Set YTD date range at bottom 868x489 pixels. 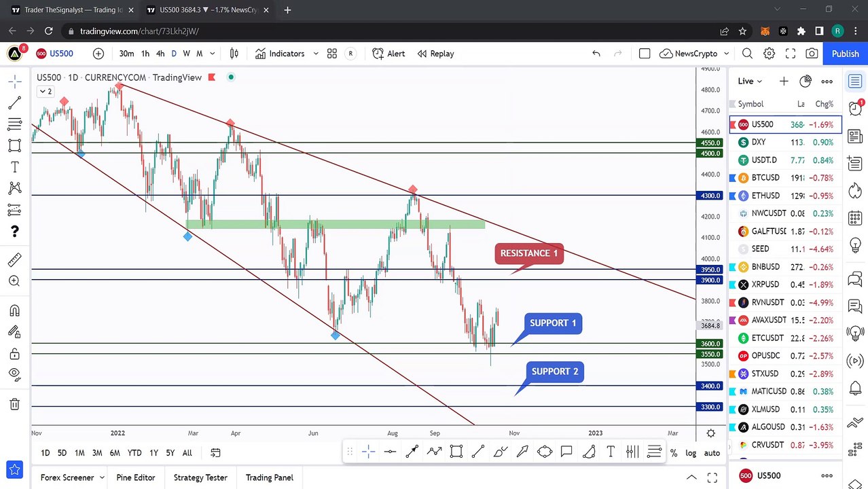134,453
